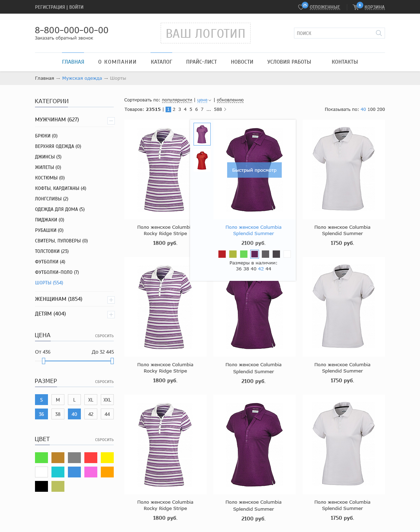Image resolution: width=420 pixels, height=532 pixels.
Task: Pick pink swatch in ЦВЕТ filter
Action: click(91, 472)
